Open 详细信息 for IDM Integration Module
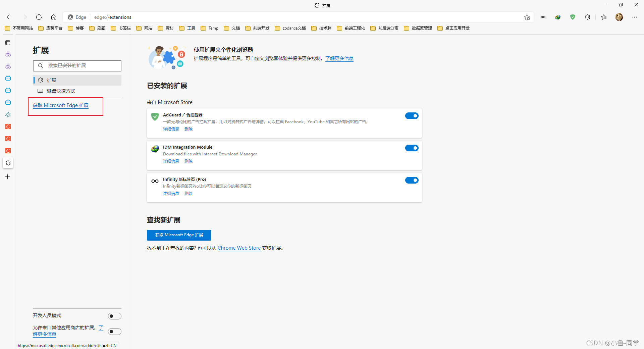644x349 pixels. coord(171,161)
